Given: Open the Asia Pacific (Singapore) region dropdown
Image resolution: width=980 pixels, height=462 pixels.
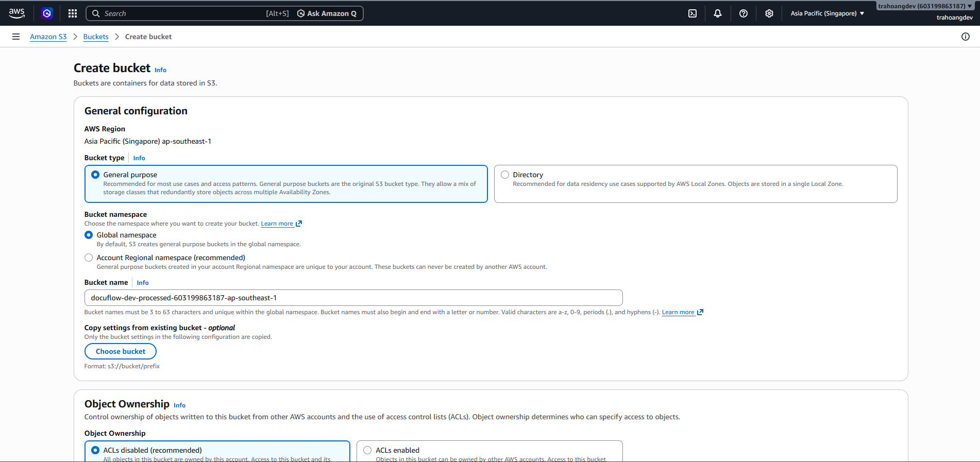Looking at the screenshot, I should click(x=827, y=13).
